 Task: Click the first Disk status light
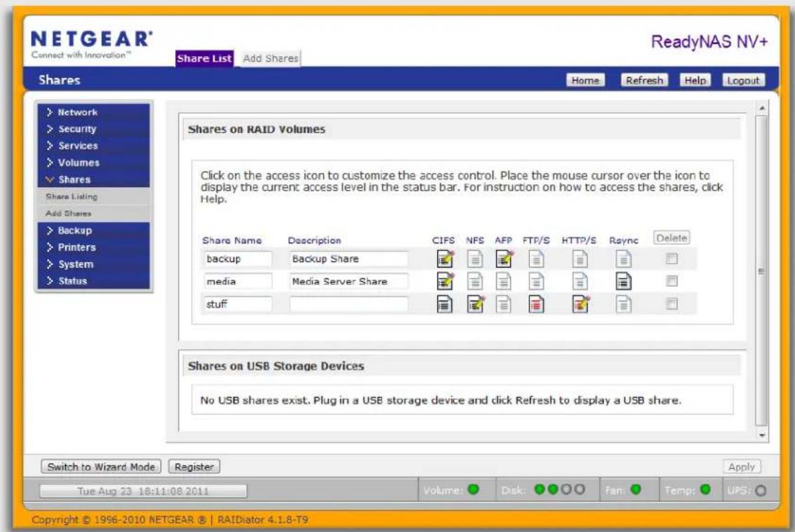(540, 489)
